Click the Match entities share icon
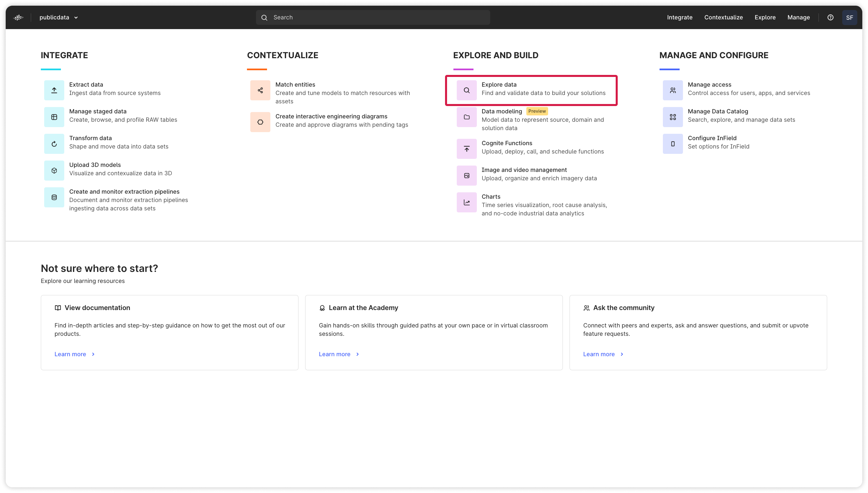Viewport: 868px width, 493px height. [260, 90]
